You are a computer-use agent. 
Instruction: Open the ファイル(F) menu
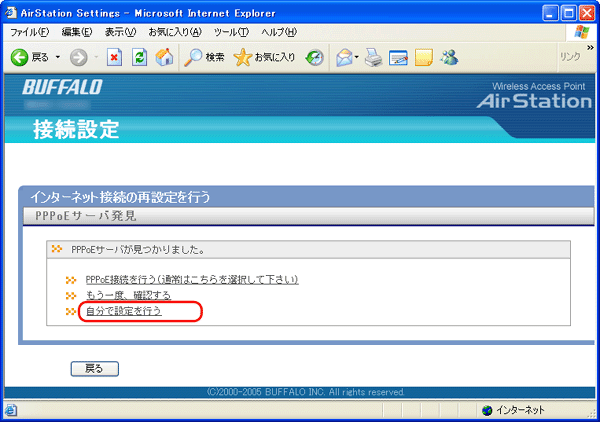[29, 32]
